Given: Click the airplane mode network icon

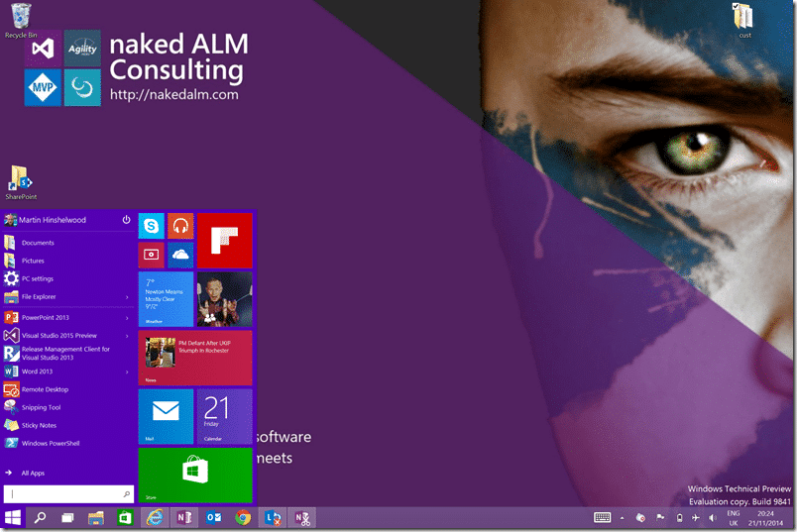Looking at the screenshot, I should click(x=695, y=517).
